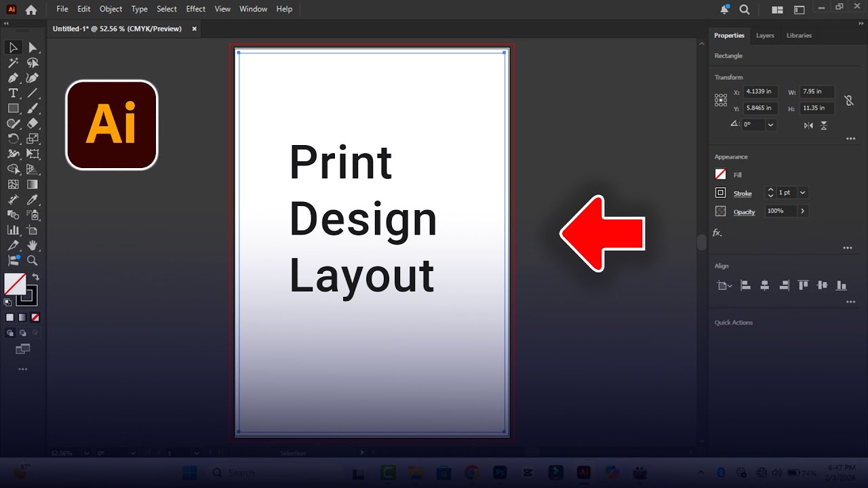Image resolution: width=868 pixels, height=488 pixels.
Task: Enable Draw Normal mode
Action: click(10, 333)
